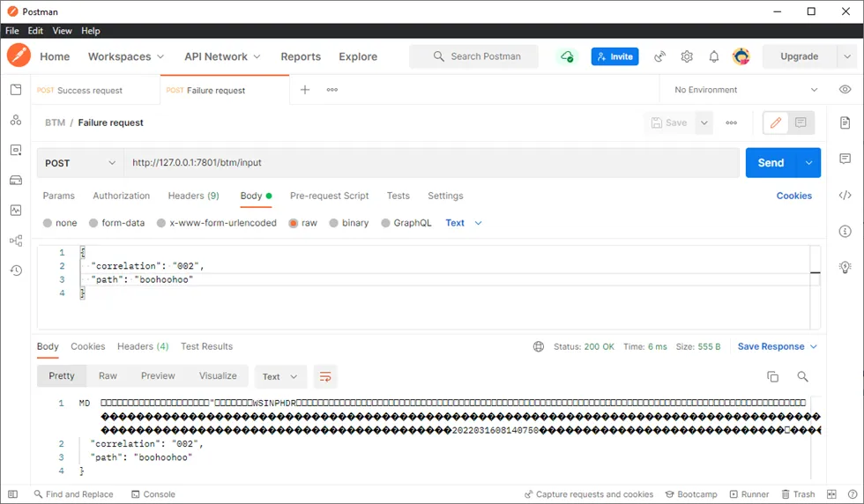The width and height of the screenshot is (864, 504).
Task: Open the Upgrade dropdown arrow
Action: pos(847,56)
